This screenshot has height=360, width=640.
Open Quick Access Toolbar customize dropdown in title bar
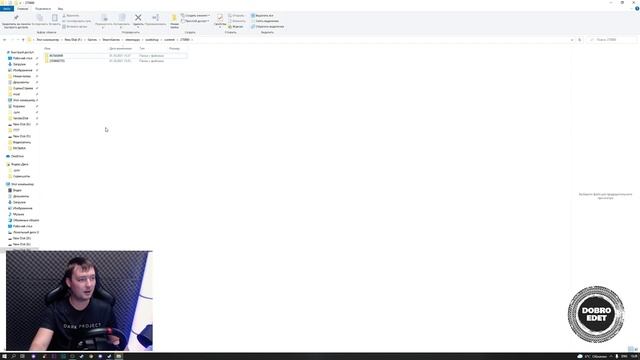(x=20, y=3)
